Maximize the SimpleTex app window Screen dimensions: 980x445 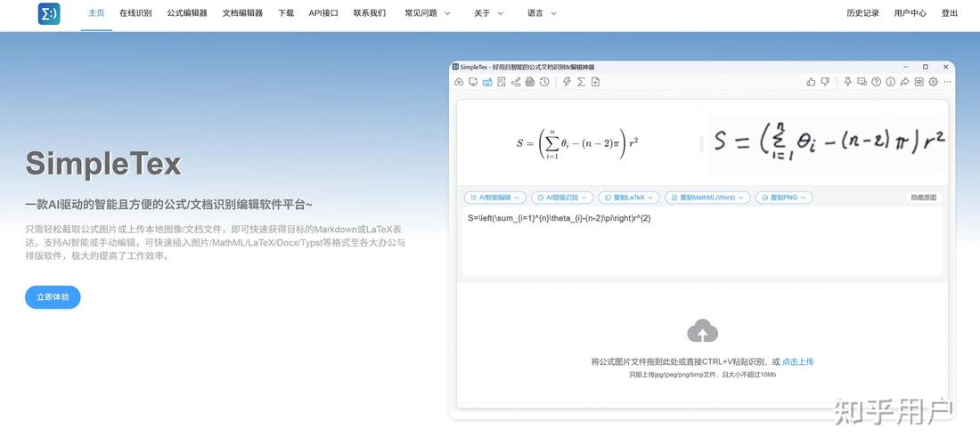point(926,67)
